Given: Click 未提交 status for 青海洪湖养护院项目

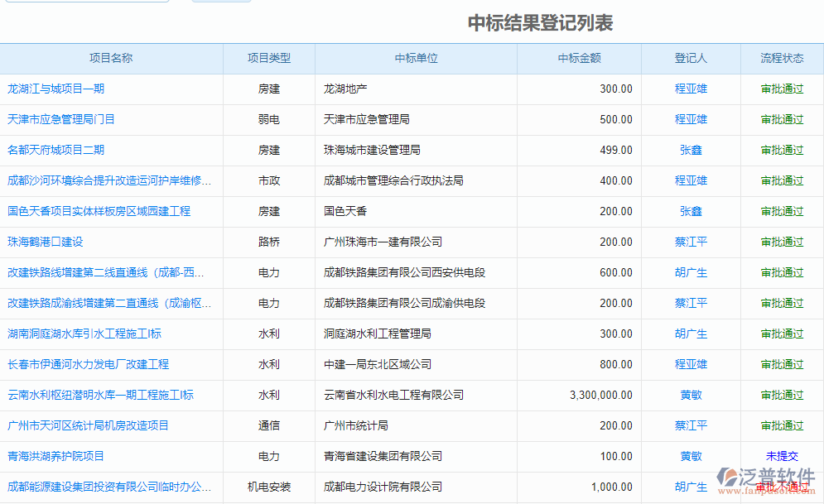Looking at the screenshot, I should [x=782, y=456].
